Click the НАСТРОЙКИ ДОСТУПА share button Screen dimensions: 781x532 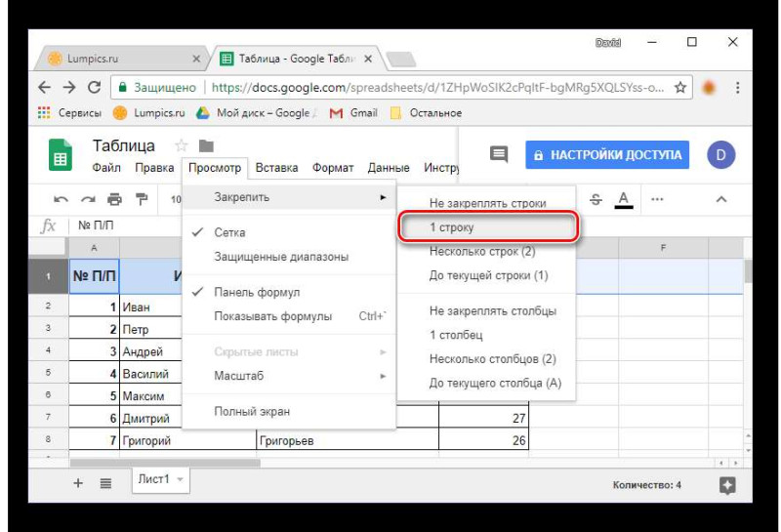pyautogui.click(x=607, y=155)
